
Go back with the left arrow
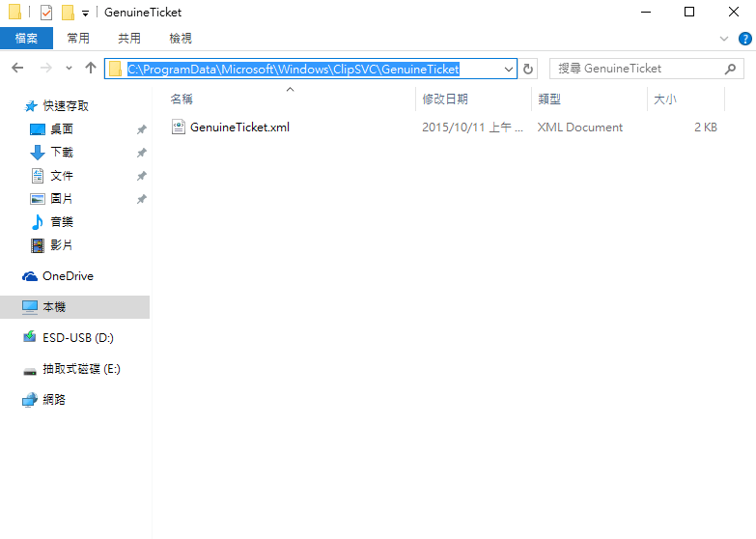point(17,68)
